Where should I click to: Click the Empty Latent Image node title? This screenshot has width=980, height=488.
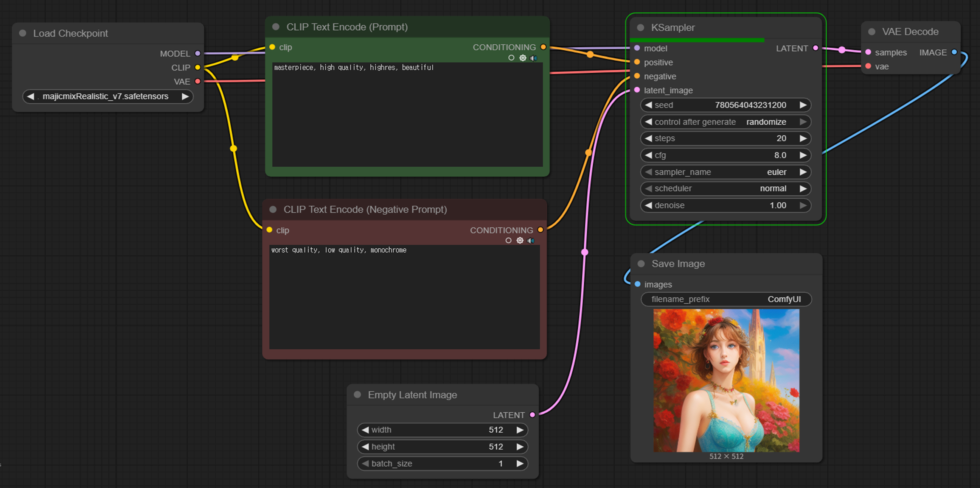(412, 395)
